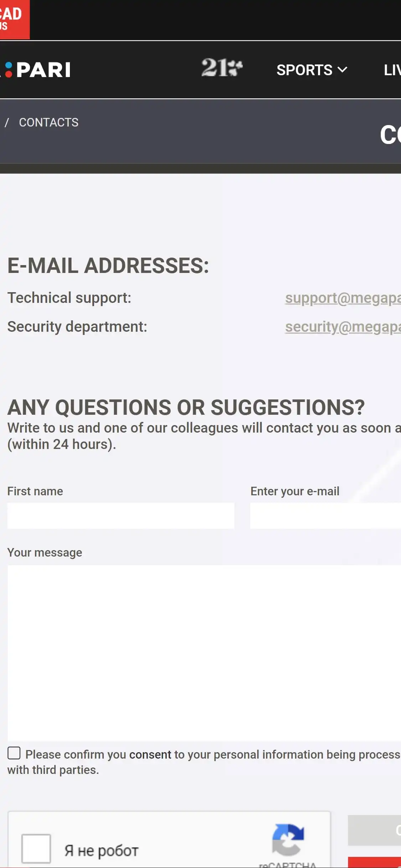Focus the First name input field
This screenshot has height=868, width=401.
point(121,516)
